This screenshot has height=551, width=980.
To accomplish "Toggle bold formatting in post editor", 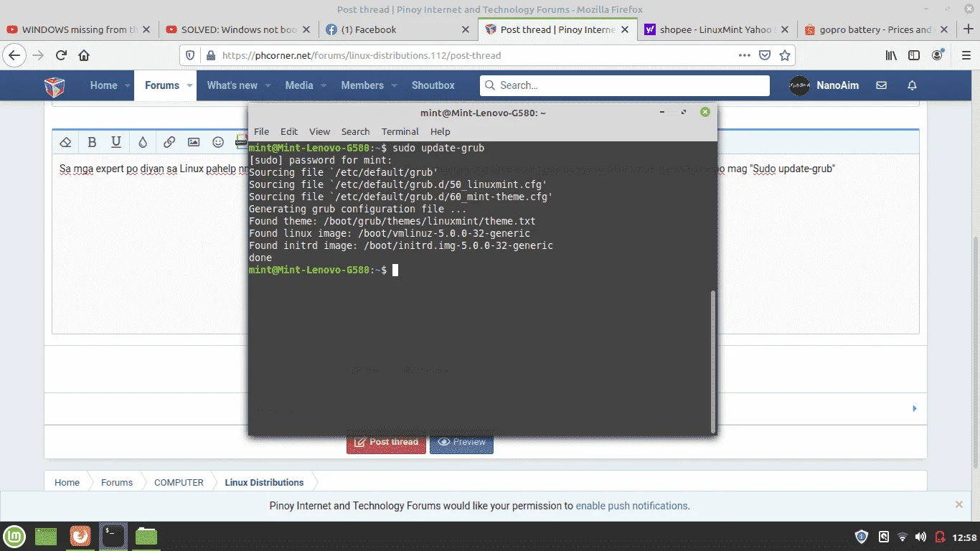I will coord(92,142).
